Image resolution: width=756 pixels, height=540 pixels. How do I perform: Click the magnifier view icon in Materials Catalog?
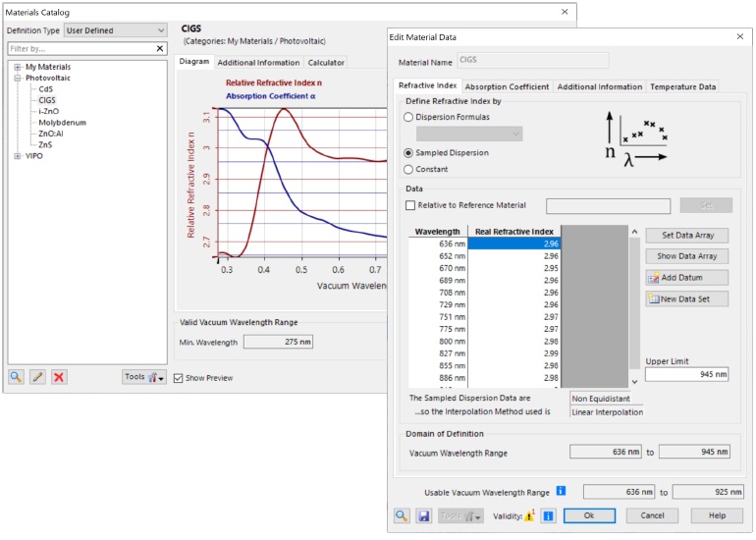tap(17, 377)
